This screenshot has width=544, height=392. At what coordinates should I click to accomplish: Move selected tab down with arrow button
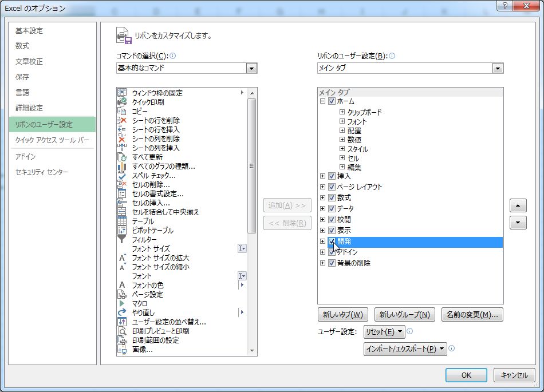(518, 223)
